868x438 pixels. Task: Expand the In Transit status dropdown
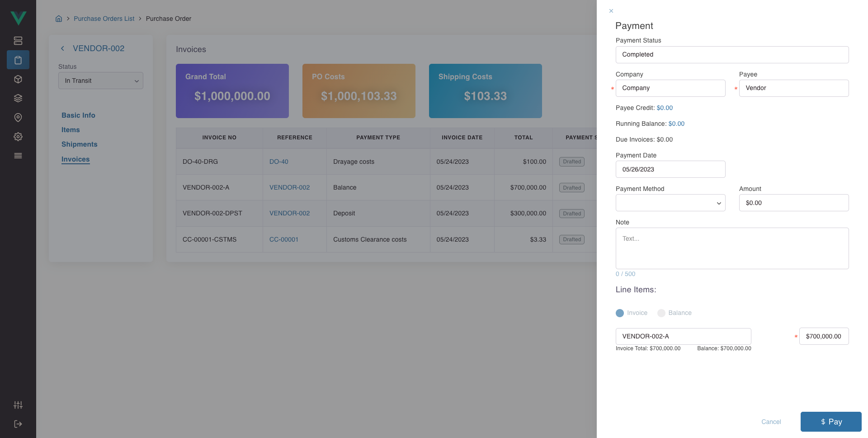[101, 81]
